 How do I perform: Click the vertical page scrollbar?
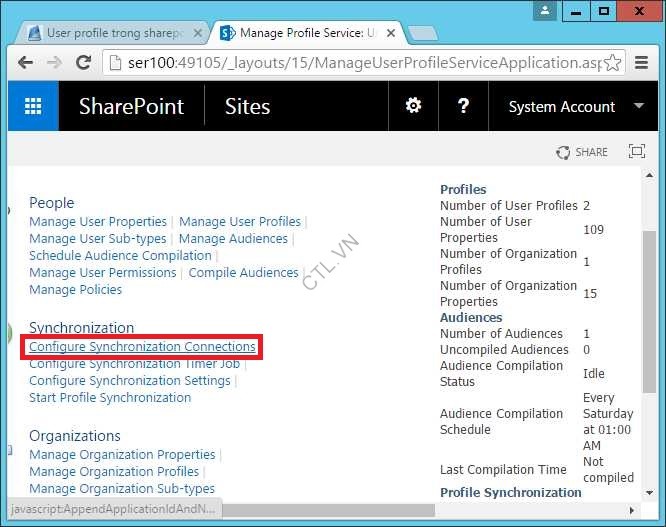(649, 300)
